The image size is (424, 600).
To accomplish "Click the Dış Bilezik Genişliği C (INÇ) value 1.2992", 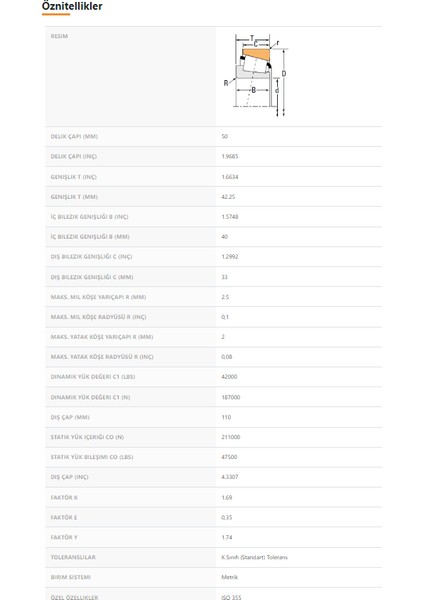I will 230,256.
